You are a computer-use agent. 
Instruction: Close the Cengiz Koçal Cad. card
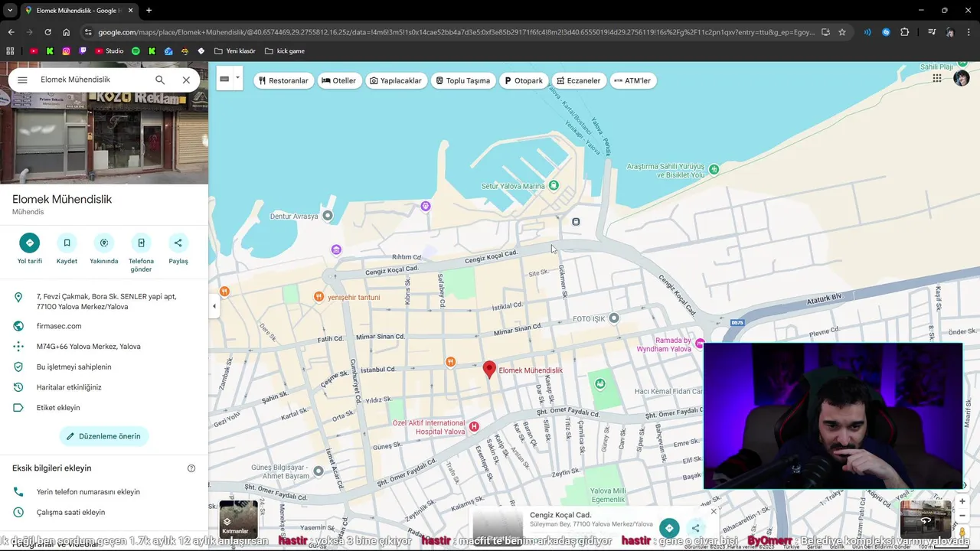click(x=714, y=511)
